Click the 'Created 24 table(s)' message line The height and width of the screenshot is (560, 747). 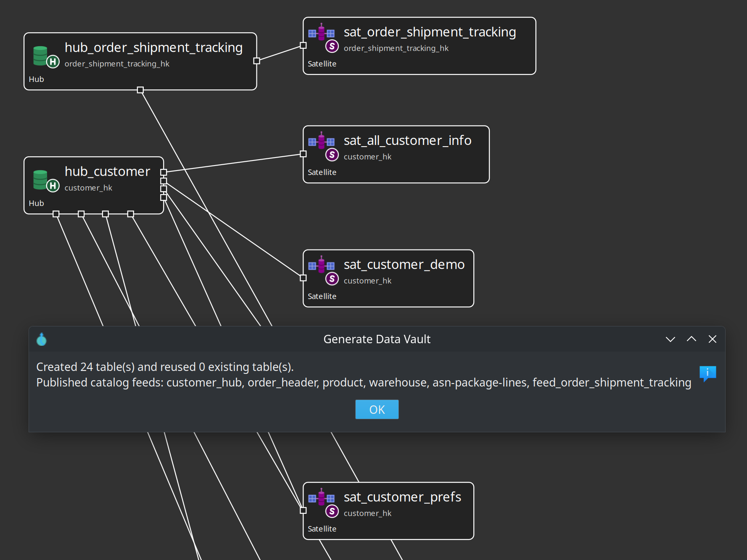(165, 367)
